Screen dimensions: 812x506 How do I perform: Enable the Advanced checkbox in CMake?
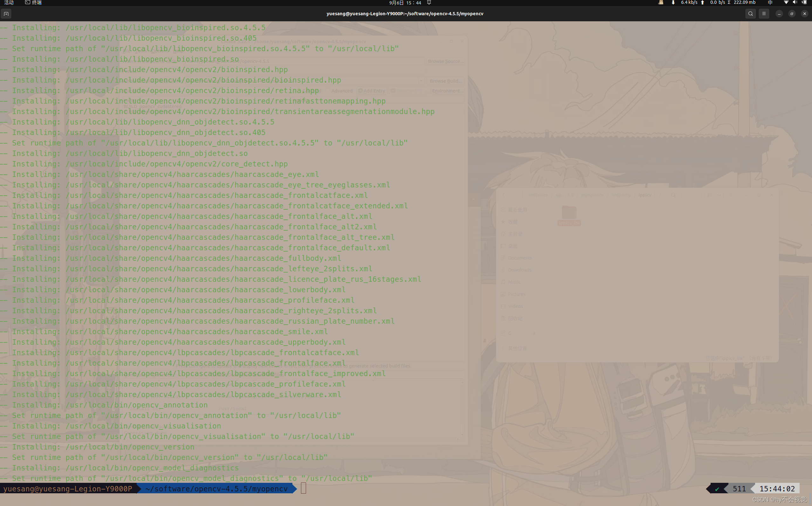coord(328,91)
